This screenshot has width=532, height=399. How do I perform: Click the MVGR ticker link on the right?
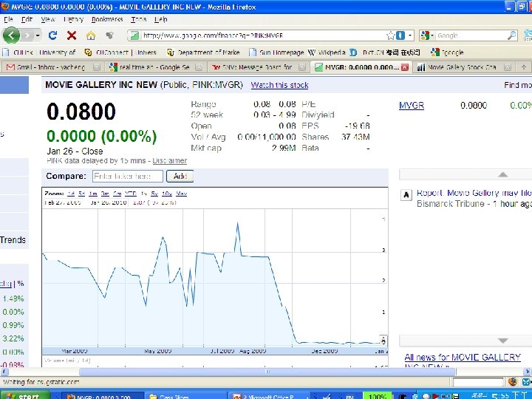[412, 106]
